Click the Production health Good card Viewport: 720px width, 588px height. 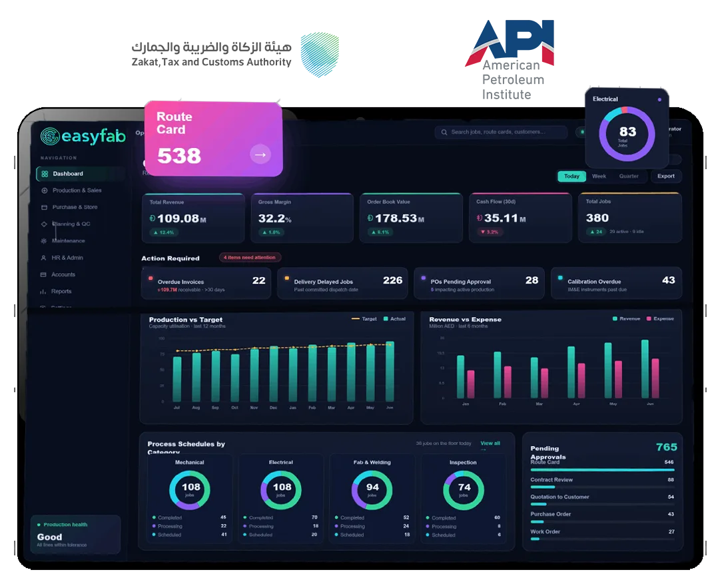point(75,535)
